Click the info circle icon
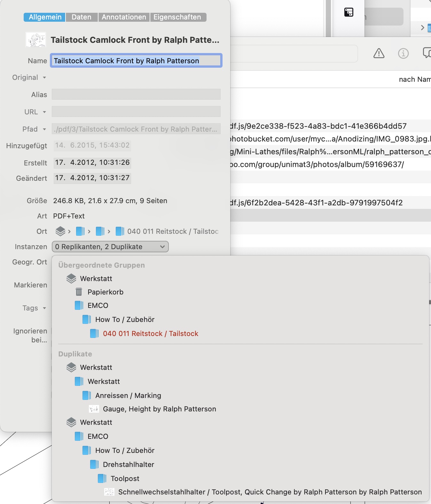Screen dimensions: 431x504 pos(403,53)
